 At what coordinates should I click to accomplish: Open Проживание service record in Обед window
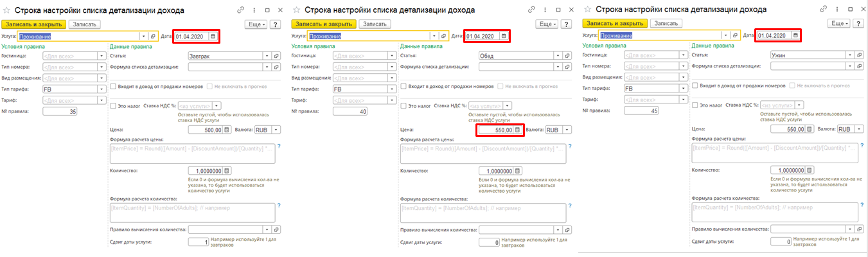443,36
